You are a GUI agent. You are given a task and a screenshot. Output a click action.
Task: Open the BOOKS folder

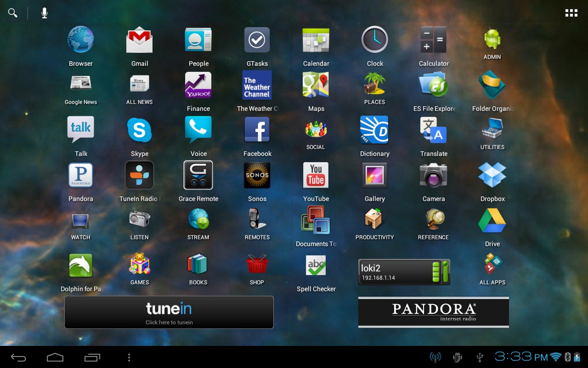[x=198, y=264]
